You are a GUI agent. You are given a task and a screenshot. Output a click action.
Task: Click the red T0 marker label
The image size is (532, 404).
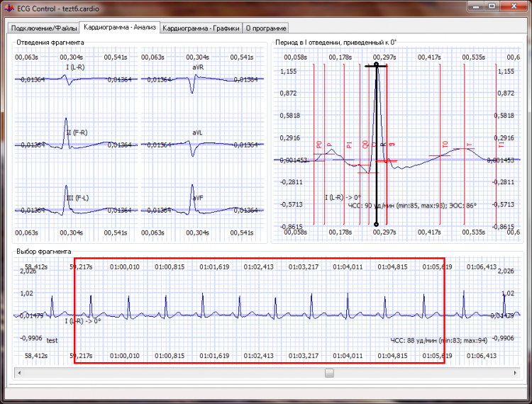(445, 144)
